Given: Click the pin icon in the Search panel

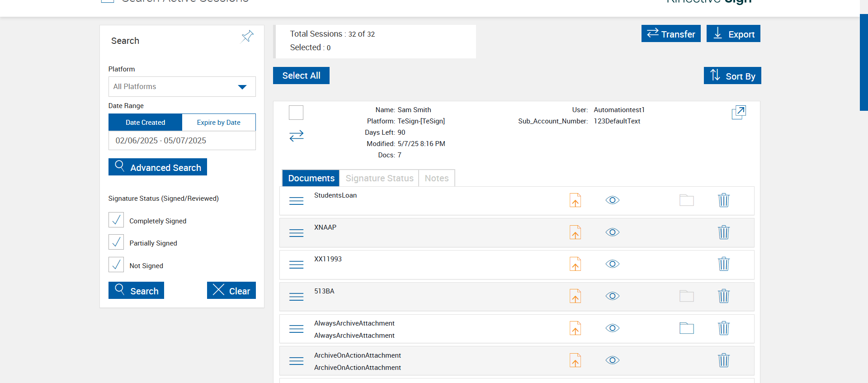Looking at the screenshot, I should tap(247, 37).
